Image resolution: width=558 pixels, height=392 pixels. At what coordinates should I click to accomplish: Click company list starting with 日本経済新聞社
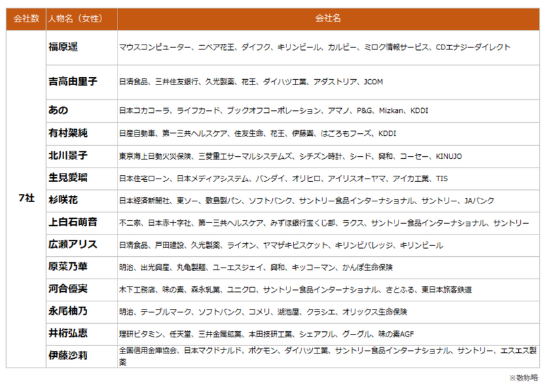307,201
